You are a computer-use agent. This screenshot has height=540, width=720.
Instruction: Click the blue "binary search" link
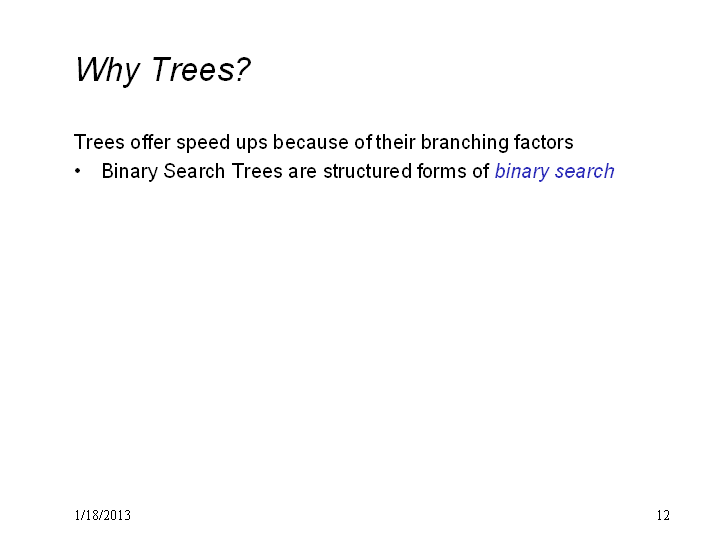[554, 172]
